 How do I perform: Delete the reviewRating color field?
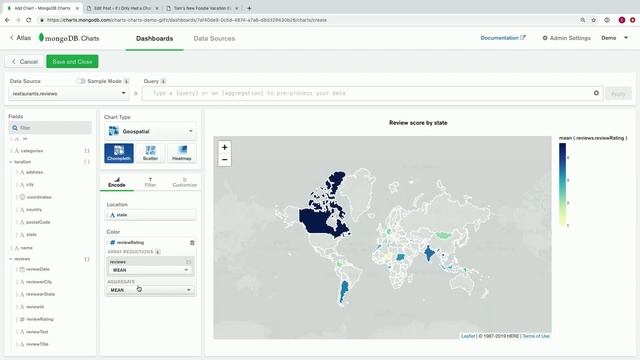click(x=192, y=243)
